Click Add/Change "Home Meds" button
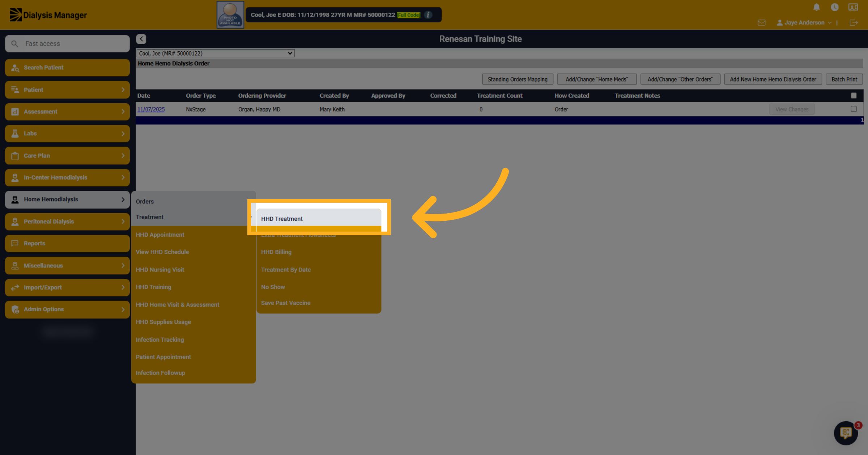The width and height of the screenshot is (868, 455). tap(597, 79)
